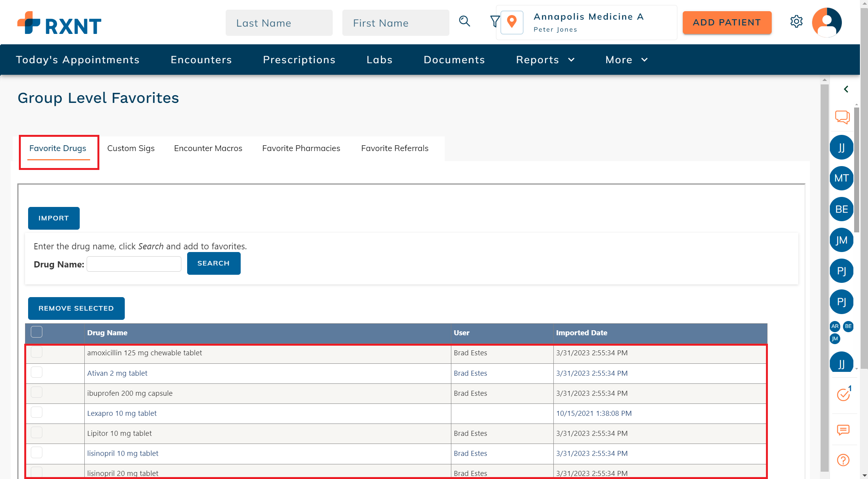Viewport: 868px width, 479px height.
Task: Toggle the select-all checkbox in table header
Action: 37,332
